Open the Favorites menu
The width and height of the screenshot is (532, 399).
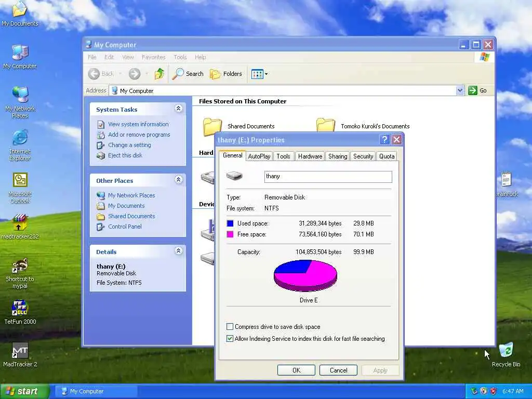(x=153, y=57)
